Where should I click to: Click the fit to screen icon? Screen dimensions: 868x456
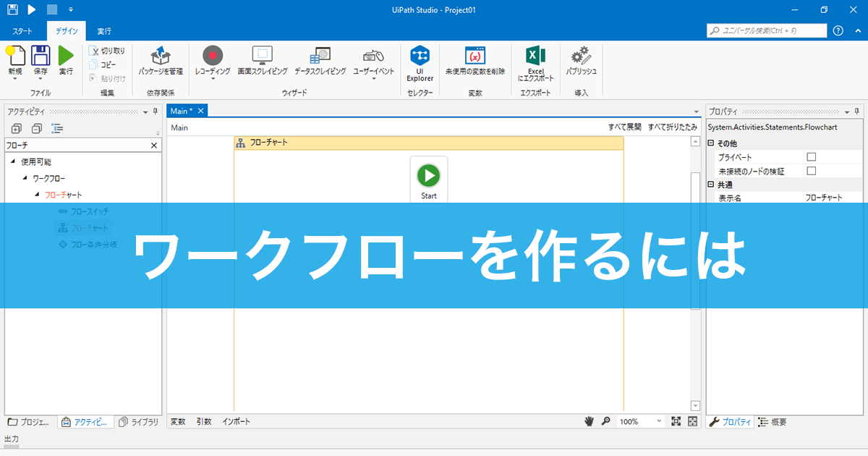click(x=676, y=421)
